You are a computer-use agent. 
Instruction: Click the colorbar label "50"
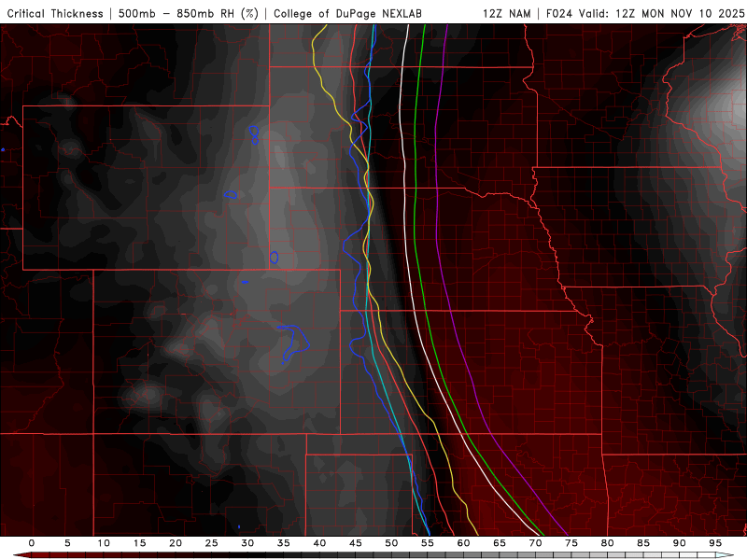[x=391, y=543]
